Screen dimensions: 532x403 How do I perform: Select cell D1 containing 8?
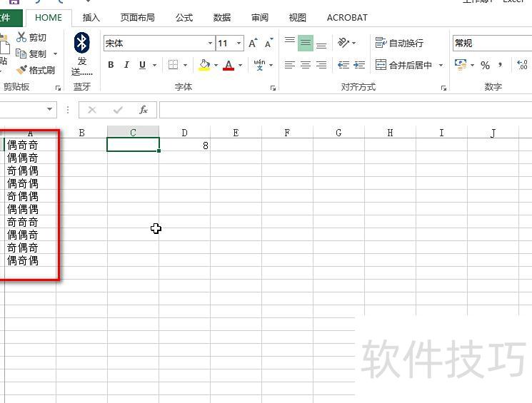coord(185,145)
